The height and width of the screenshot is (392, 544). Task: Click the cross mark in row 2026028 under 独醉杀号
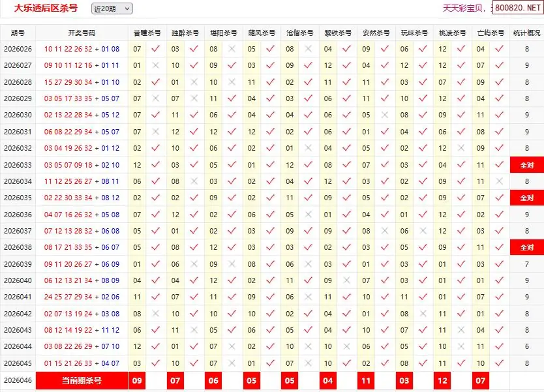[194, 82]
